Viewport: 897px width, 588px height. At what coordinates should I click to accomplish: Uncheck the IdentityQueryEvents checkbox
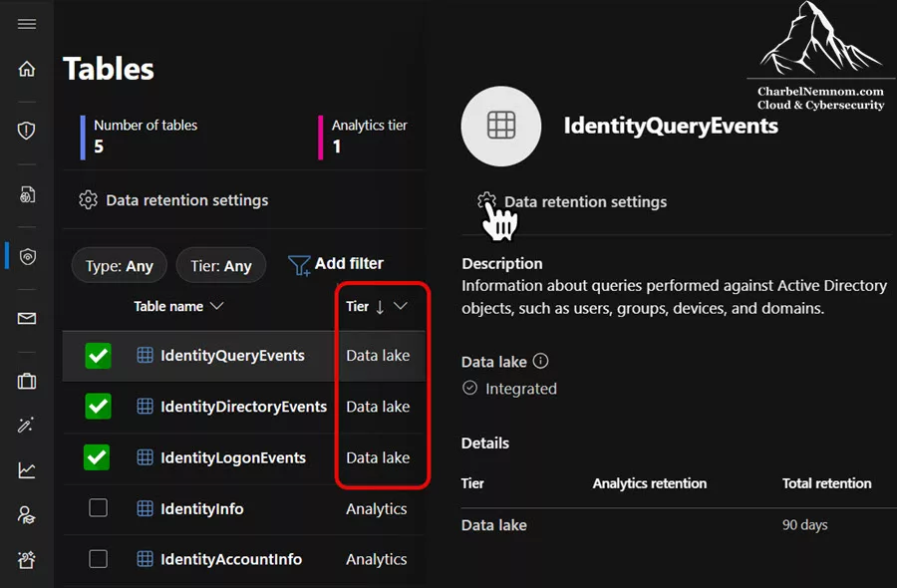[x=99, y=355]
